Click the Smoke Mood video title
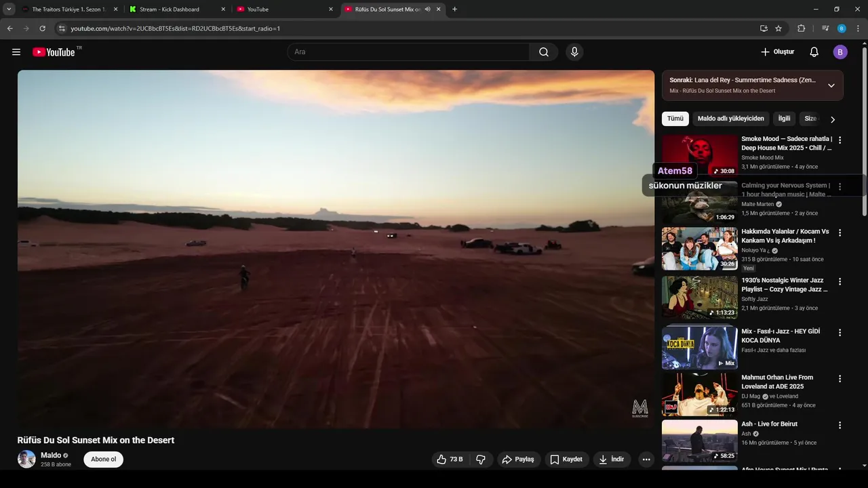This screenshot has width=868, height=488. [787, 143]
